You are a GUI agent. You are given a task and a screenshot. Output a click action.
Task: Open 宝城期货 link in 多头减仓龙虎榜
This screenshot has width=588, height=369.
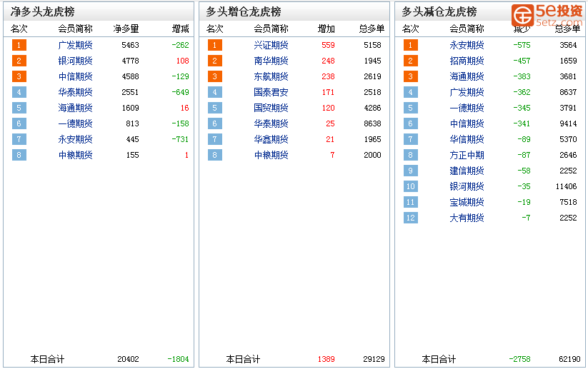[x=467, y=203]
